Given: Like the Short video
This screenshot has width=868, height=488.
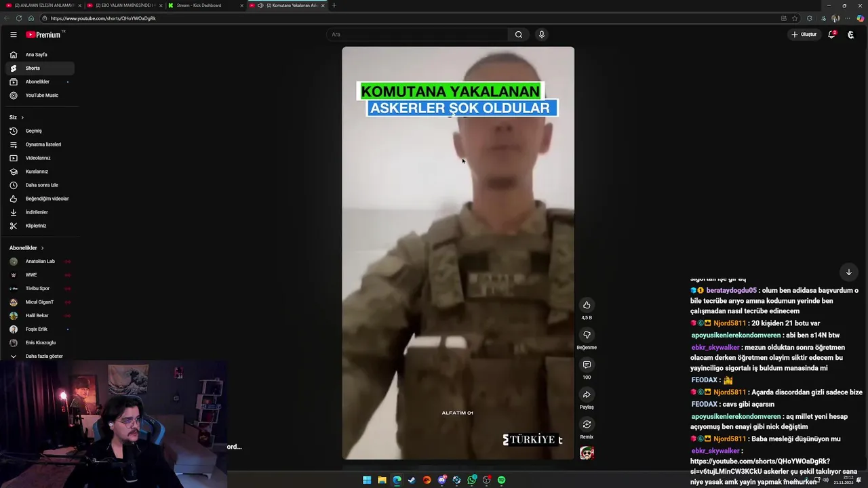Looking at the screenshot, I should coord(587,305).
